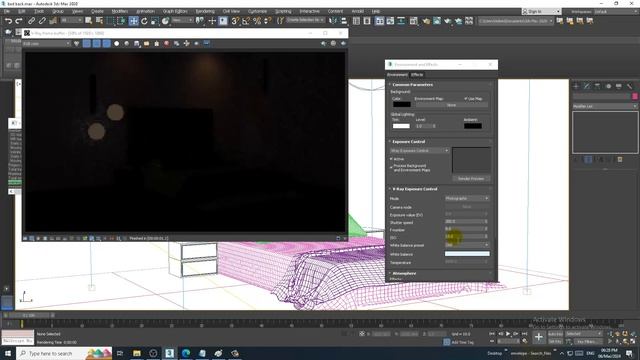Viewport: 640px width, 360px height.
Task: Toggle the Percent Snap icon
Action: (x=257, y=21)
